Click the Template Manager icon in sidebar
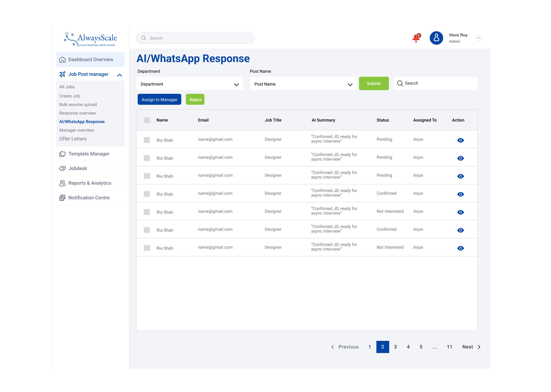551x392 pixels. point(62,154)
